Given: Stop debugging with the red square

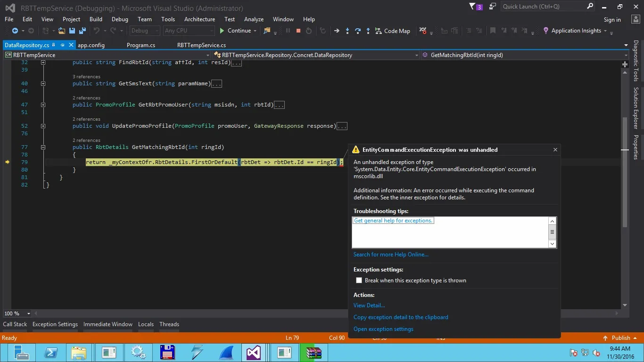Looking at the screenshot, I should [x=298, y=31].
